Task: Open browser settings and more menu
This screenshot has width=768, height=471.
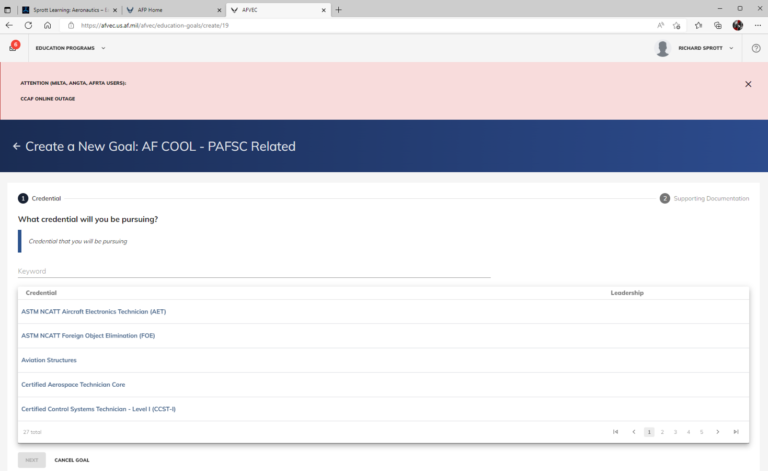Action: (x=756, y=25)
